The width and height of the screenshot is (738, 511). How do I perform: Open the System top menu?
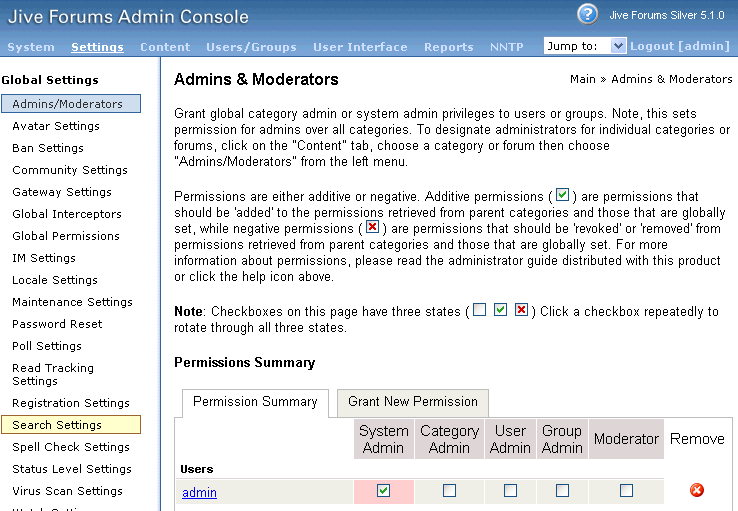tap(31, 47)
